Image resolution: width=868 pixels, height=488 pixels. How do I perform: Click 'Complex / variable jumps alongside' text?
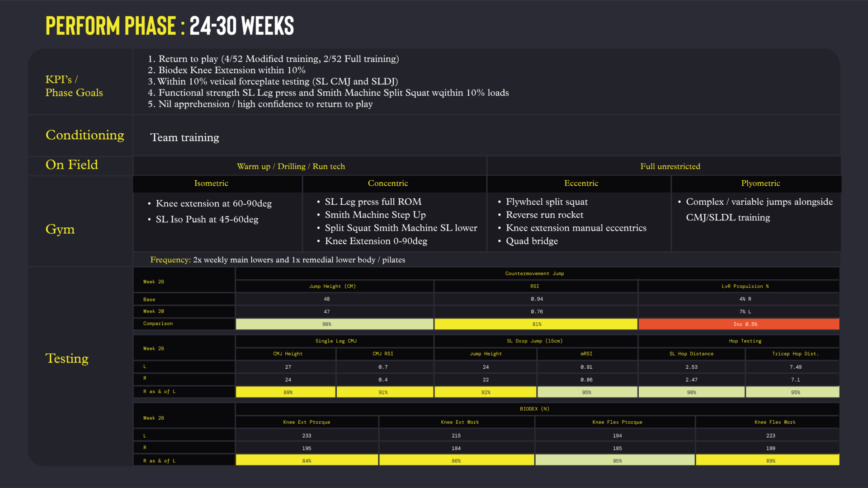759,202
